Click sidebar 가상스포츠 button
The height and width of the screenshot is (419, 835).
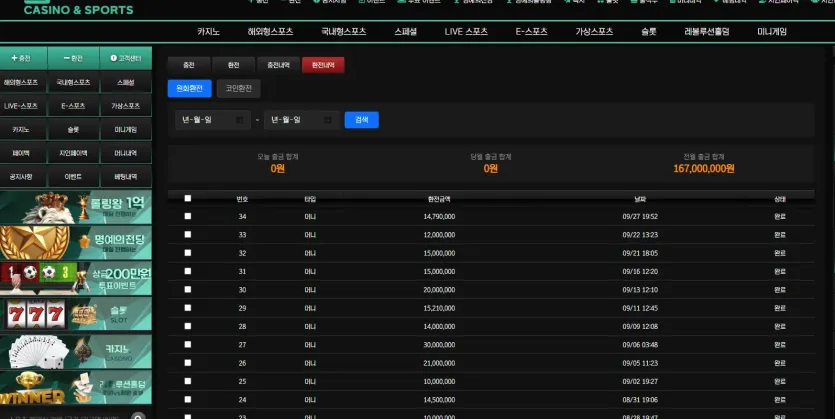(126, 106)
